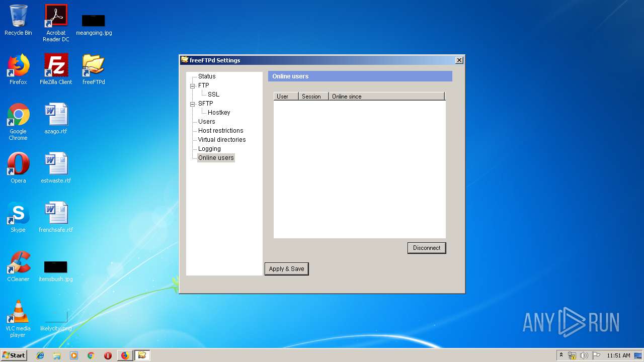Open the Action Center flag icon
Screen dimensions: 644x362
pyautogui.click(x=596, y=355)
